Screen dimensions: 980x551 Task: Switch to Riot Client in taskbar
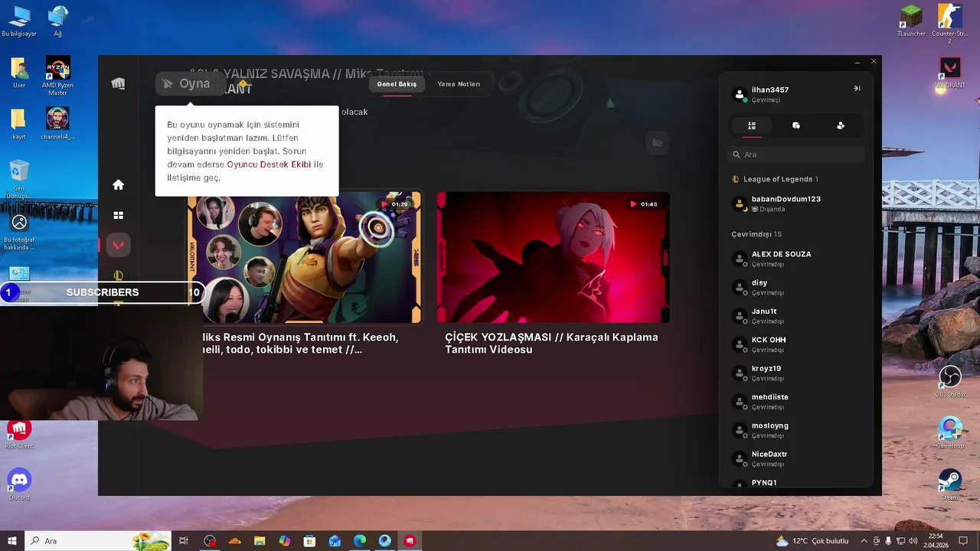point(410,541)
